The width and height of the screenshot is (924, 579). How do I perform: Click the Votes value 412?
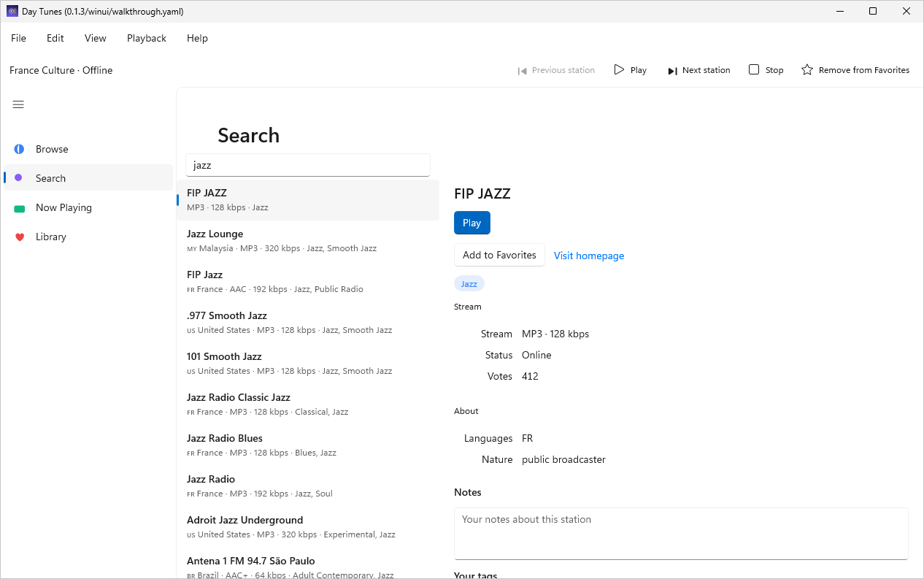(530, 376)
